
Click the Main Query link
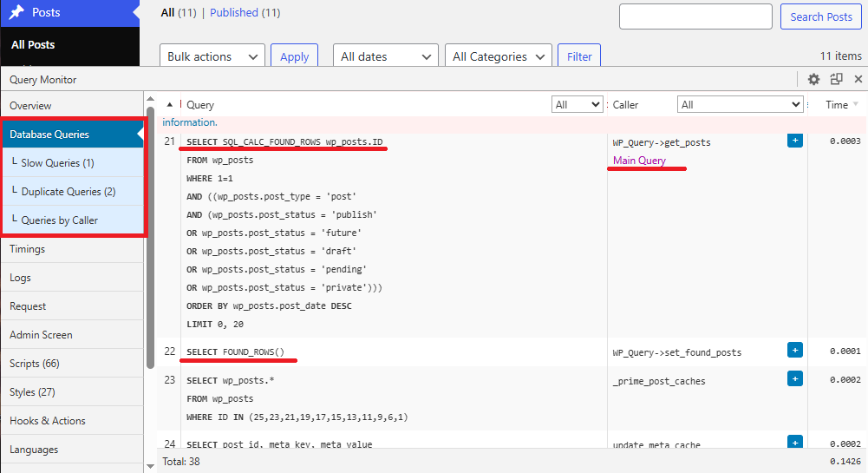[x=639, y=160]
